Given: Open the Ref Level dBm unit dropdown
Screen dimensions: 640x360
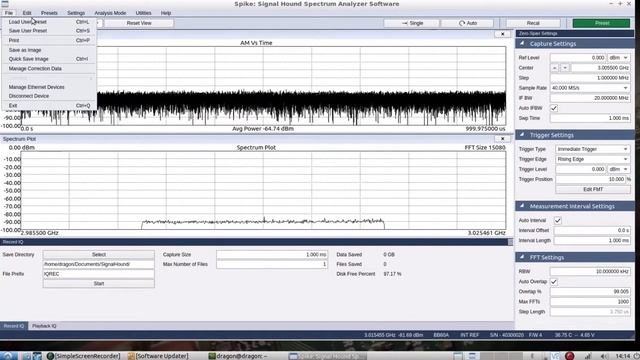Looking at the screenshot, I should [x=618, y=58].
